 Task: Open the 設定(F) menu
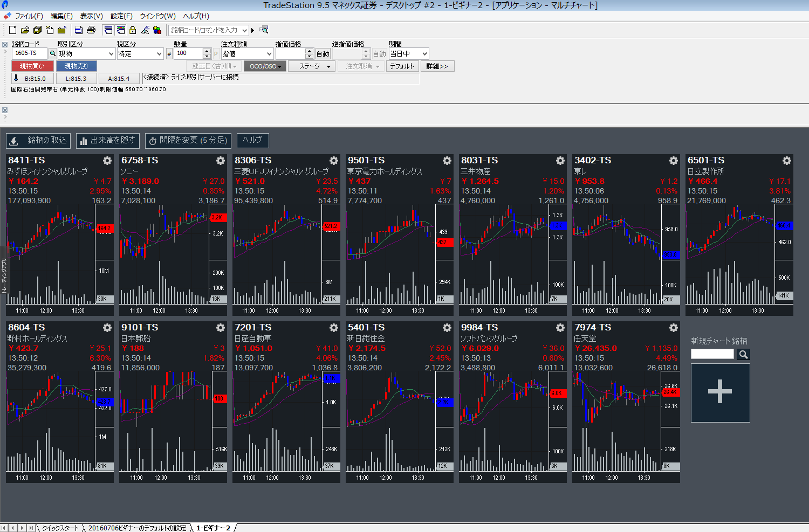pos(121,16)
